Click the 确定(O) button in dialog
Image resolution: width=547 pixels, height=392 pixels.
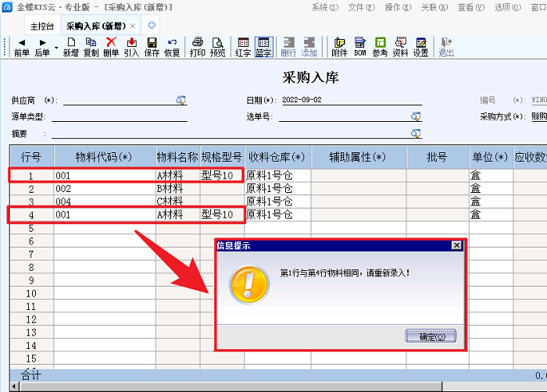pyautogui.click(x=431, y=337)
